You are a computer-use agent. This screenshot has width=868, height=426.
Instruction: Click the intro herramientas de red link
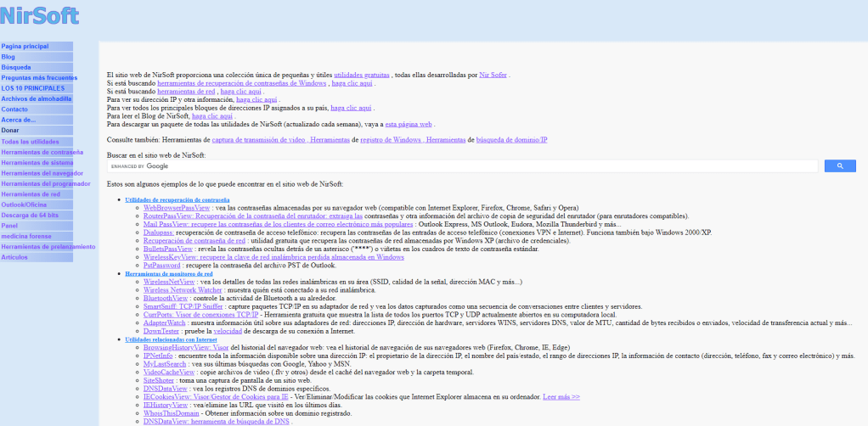[x=187, y=92]
